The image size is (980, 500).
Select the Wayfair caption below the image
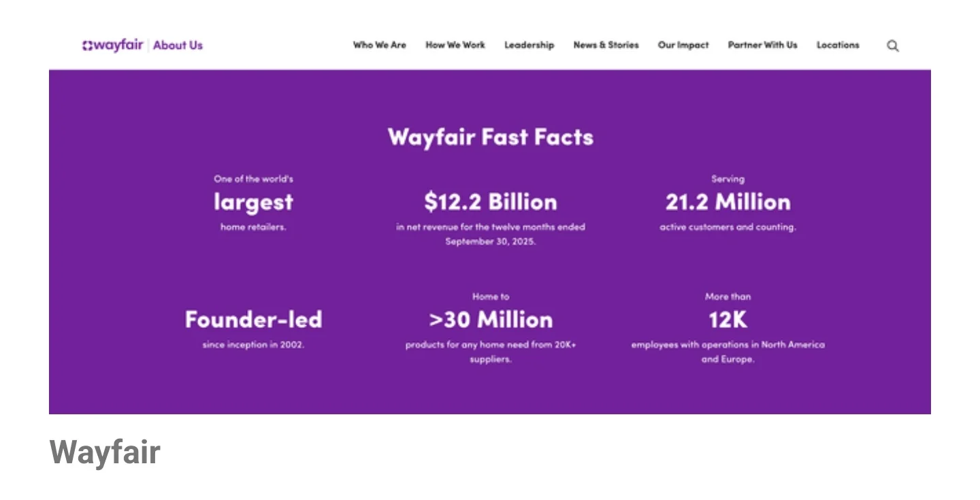point(105,452)
